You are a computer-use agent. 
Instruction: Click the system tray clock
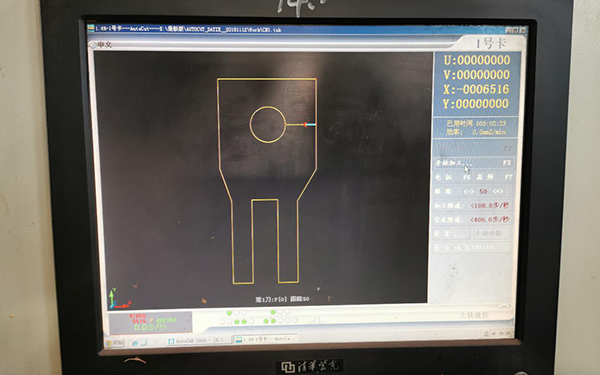coord(506,333)
